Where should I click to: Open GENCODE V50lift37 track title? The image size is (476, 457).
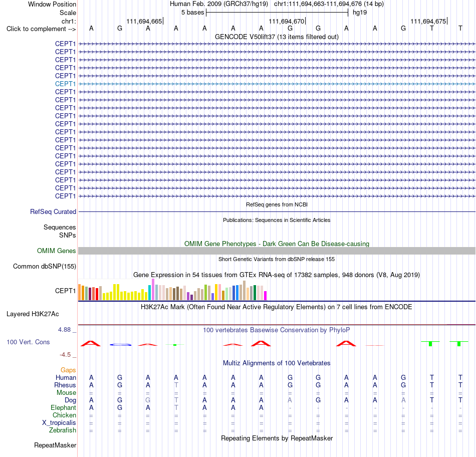click(277, 37)
